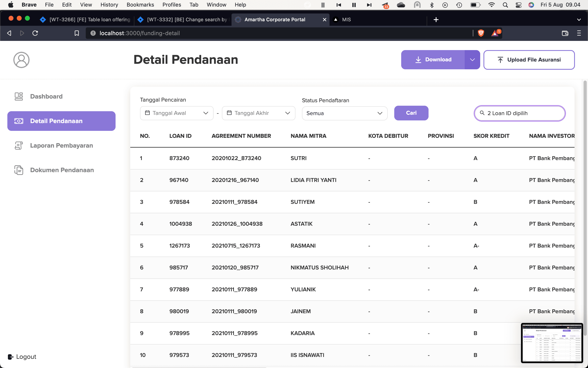
Task: Skip to next track in menu bar
Action: [369, 5]
